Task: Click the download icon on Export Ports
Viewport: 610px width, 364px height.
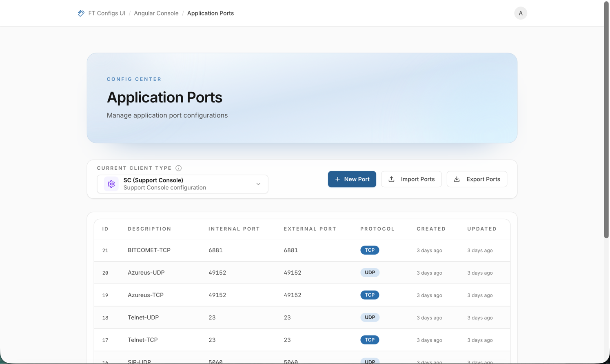Action: (x=457, y=179)
